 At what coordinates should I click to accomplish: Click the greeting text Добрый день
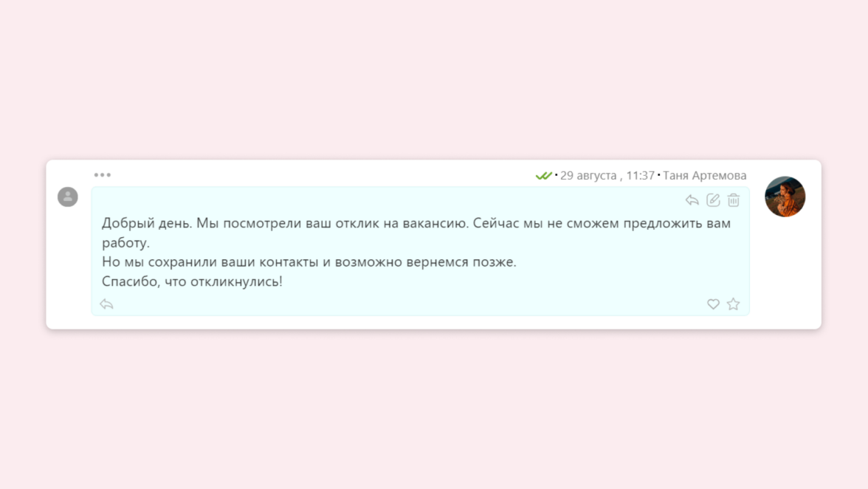click(147, 223)
